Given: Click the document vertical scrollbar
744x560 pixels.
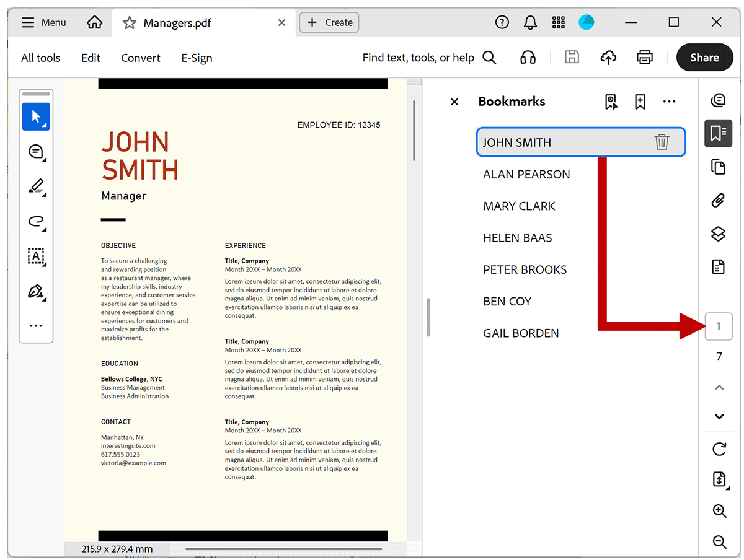Looking at the screenshot, I should pyautogui.click(x=415, y=130).
